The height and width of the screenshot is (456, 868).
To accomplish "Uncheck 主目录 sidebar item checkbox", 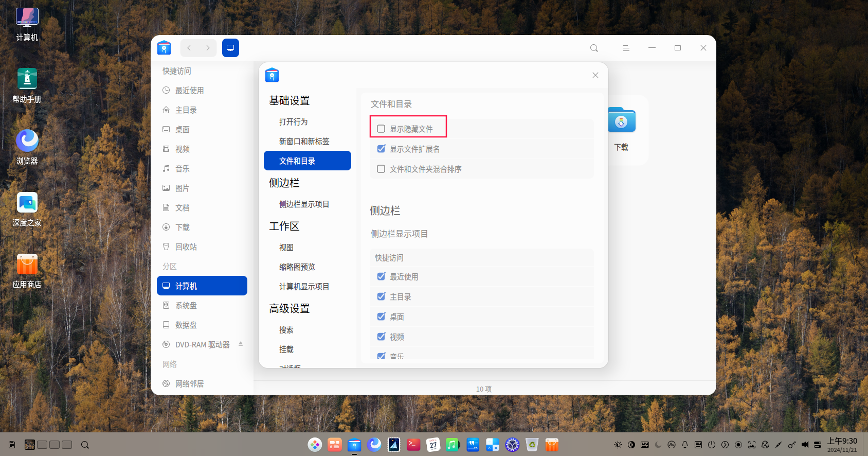I will point(381,296).
